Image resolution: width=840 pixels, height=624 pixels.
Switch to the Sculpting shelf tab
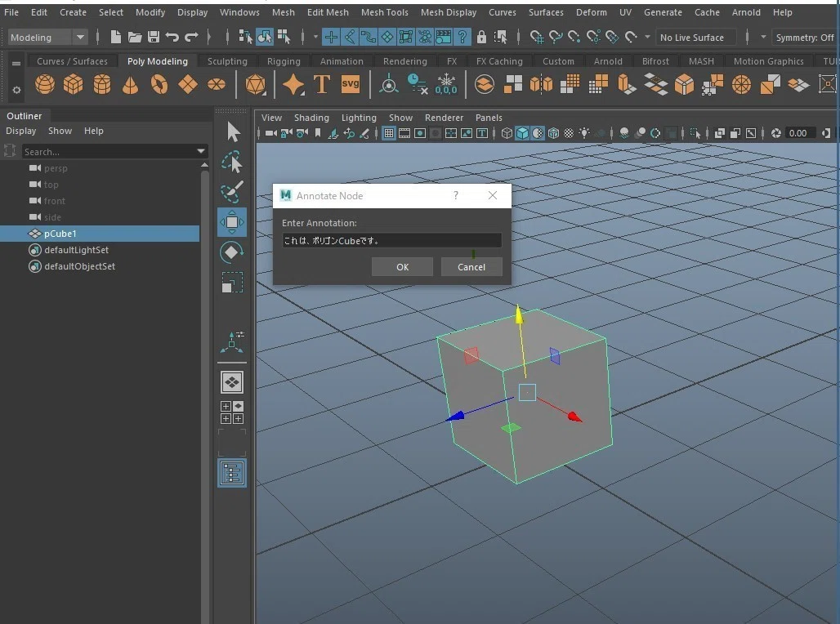coord(227,61)
